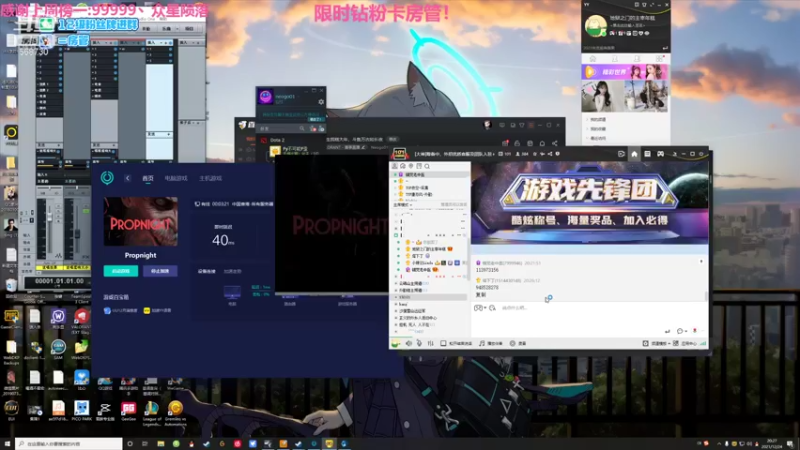Click the yellow avatar at top of YY profile window

[595, 26]
